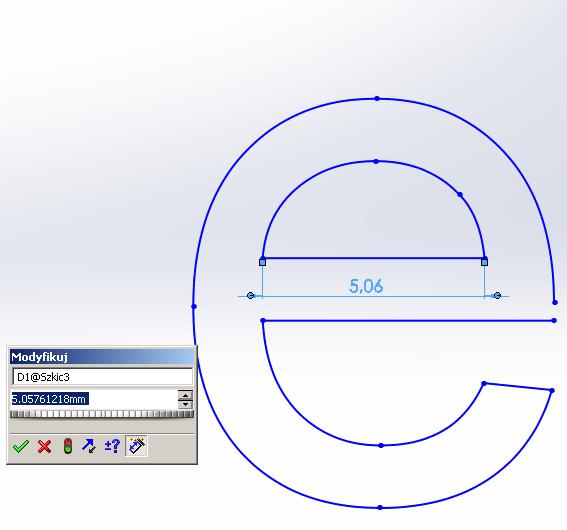567x530 pixels.
Task: Rebuild model using traffic light icon
Action: (x=68, y=446)
